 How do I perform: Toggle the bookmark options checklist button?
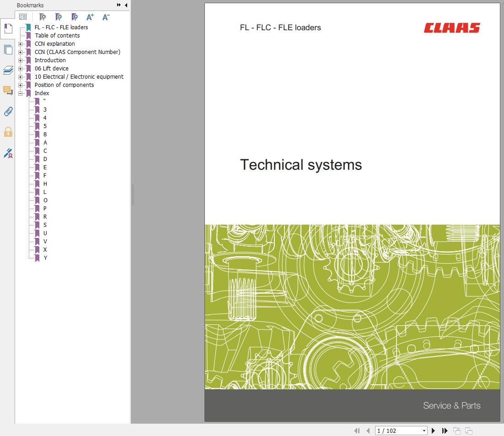[x=23, y=17]
